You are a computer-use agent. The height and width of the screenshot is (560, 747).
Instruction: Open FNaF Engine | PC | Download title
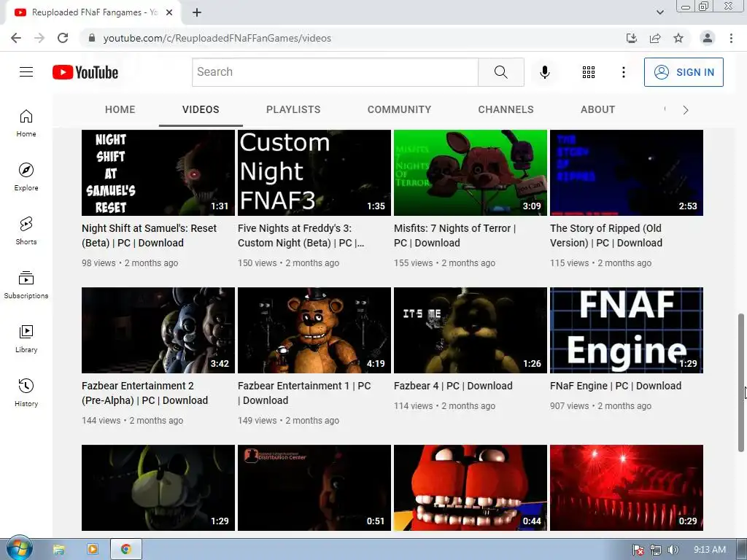[x=616, y=386]
